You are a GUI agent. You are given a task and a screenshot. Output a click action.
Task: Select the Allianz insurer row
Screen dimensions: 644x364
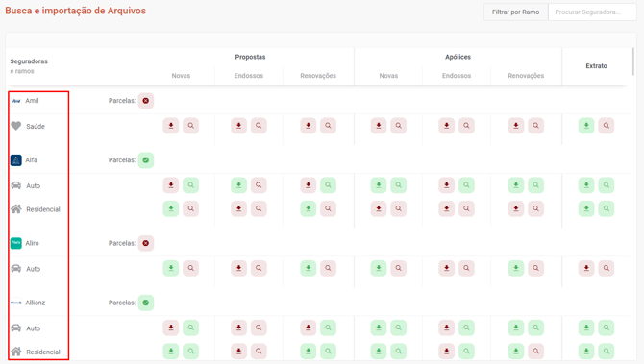(x=318, y=303)
